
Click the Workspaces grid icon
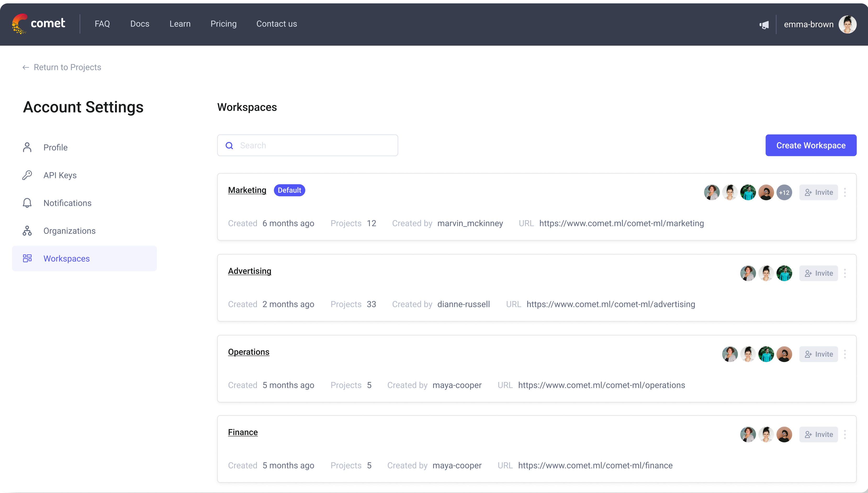click(x=27, y=258)
